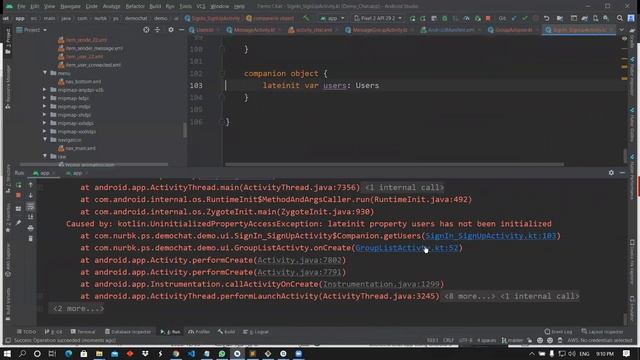
Task: Expand the '2 more...' folded lines
Action: [x=78, y=309]
